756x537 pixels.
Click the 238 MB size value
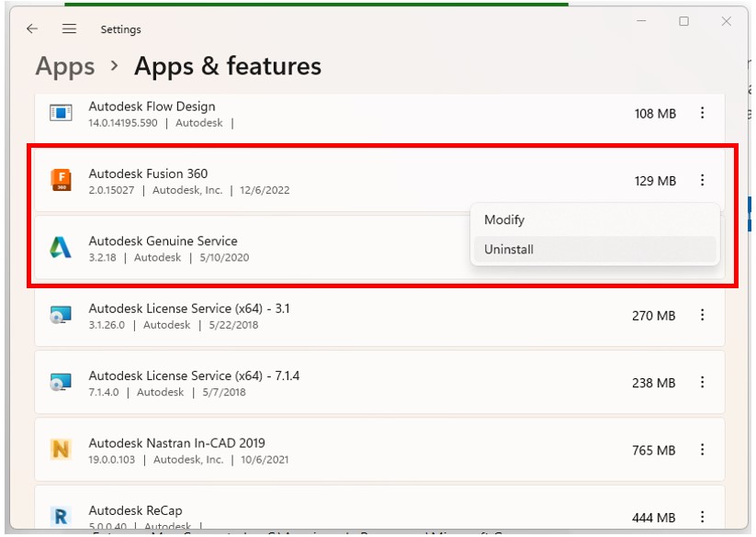point(654,384)
